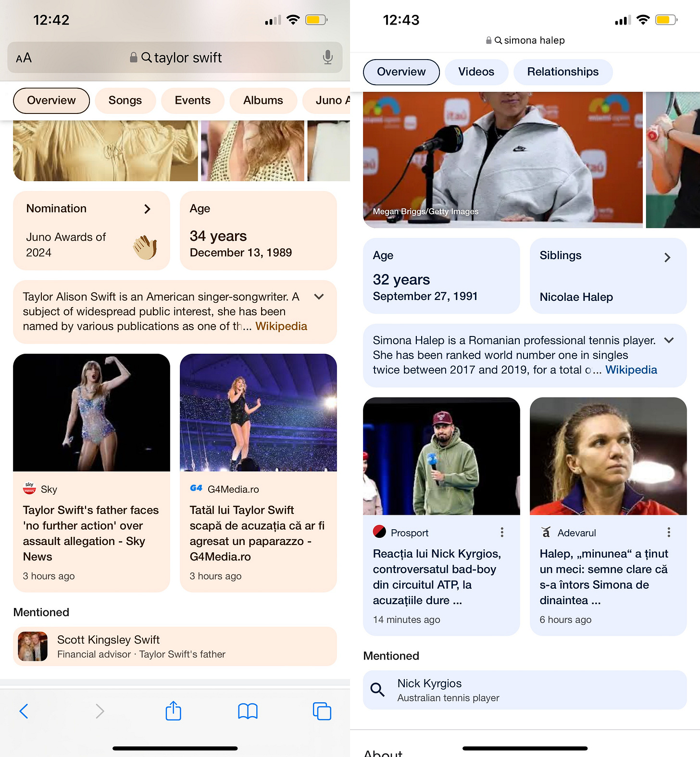Open the Siblings card arrow
Image resolution: width=700 pixels, height=757 pixels.
point(667,258)
